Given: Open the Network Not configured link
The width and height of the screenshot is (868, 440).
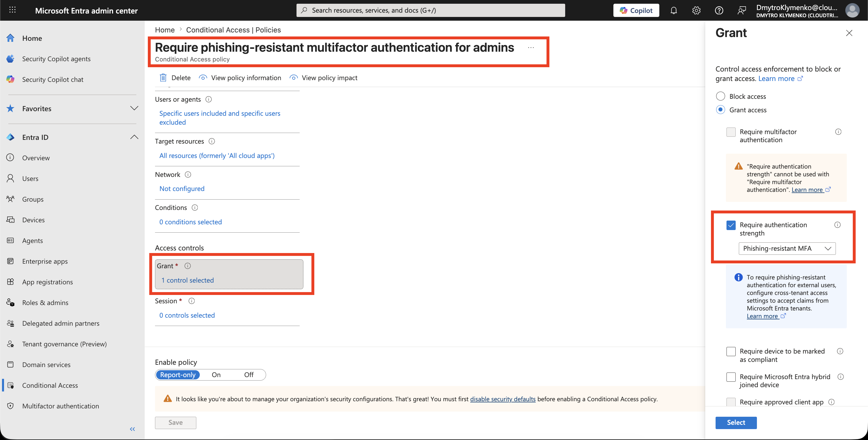Looking at the screenshot, I should click(182, 188).
